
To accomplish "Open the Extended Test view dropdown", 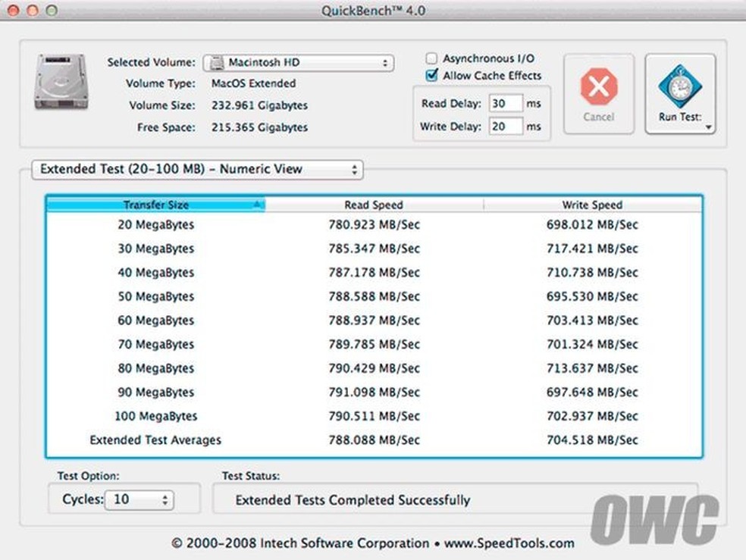I will point(197,170).
